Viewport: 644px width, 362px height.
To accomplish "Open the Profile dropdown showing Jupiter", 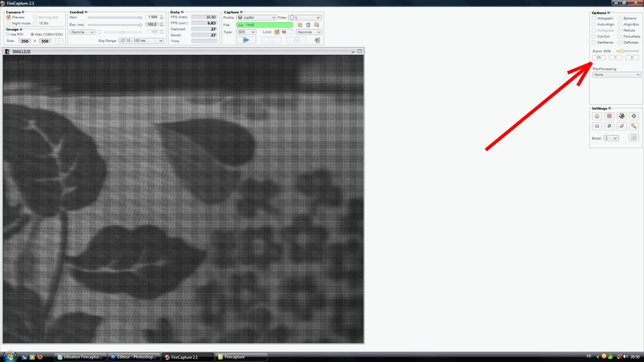I will pos(256,18).
